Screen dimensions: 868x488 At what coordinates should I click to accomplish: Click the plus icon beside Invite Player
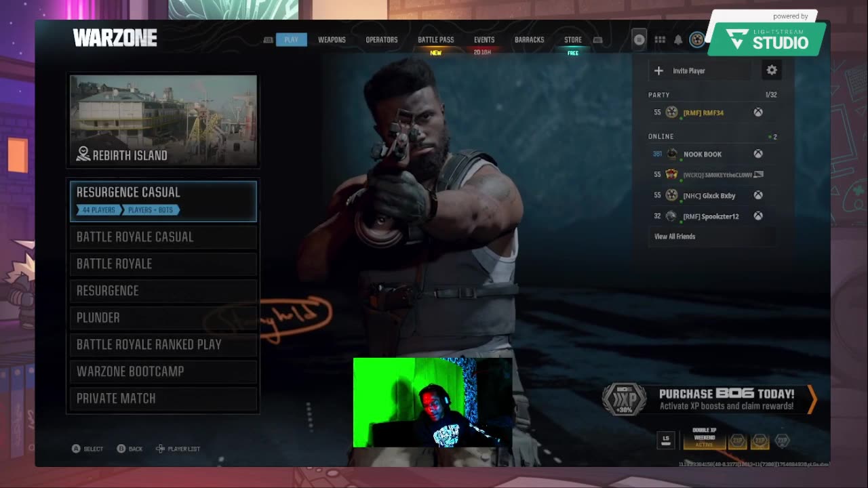pos(658,70)
